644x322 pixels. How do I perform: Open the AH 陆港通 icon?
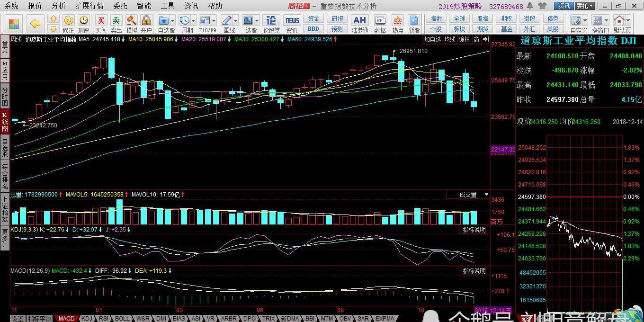[x=360, y=24]
